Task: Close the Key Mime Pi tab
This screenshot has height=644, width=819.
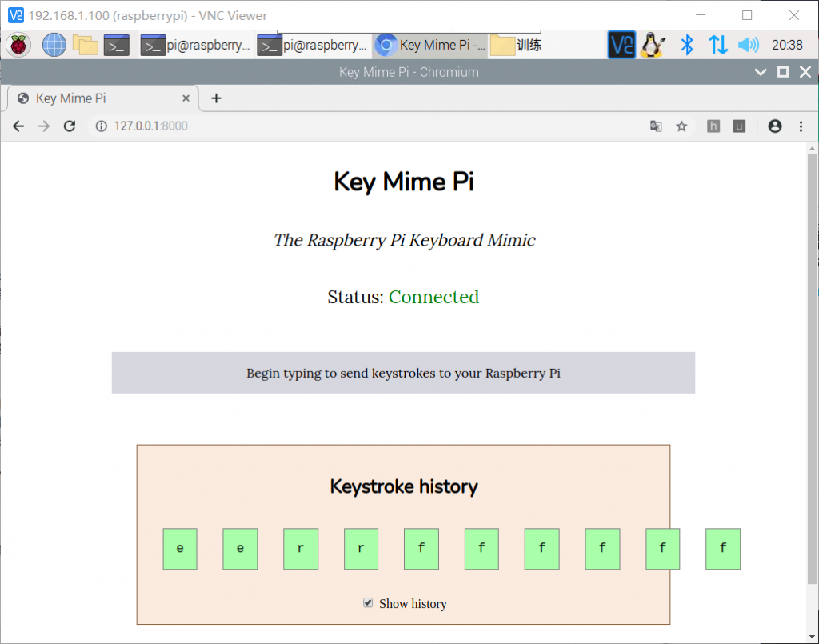Action: pos(186,98)
